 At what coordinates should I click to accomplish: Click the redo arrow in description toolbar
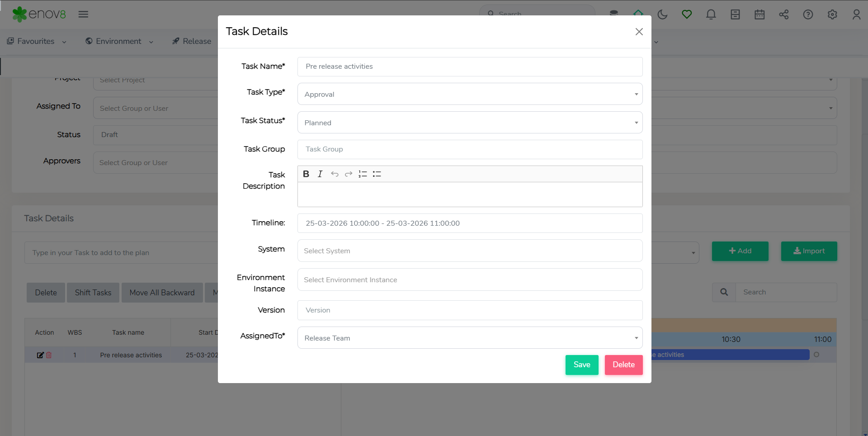[x=349, y=174]
